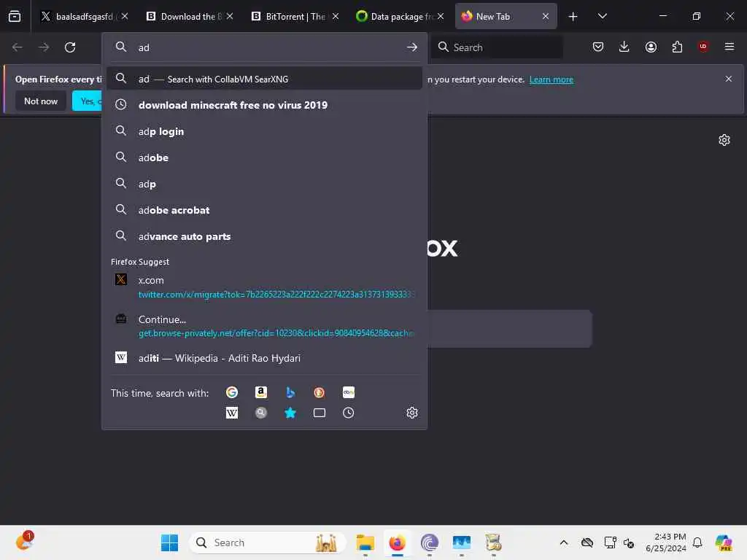Reload the current page
Screen dimensions: 747x560
point(70,47)
